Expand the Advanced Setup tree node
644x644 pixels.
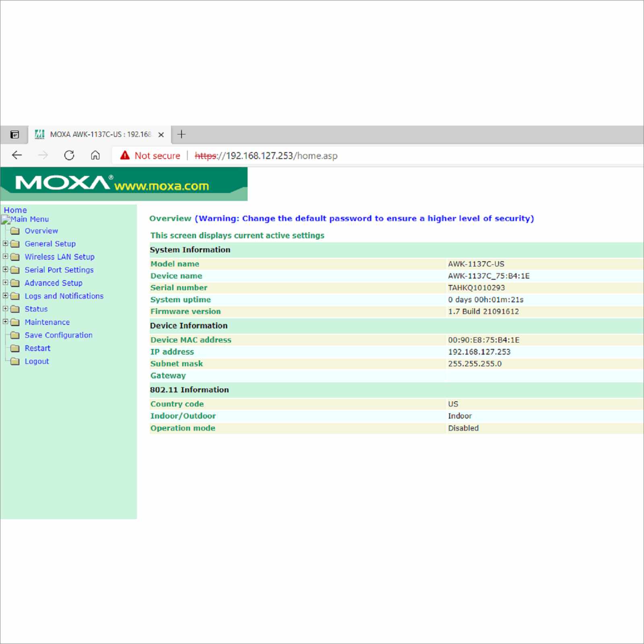(5, 282)
